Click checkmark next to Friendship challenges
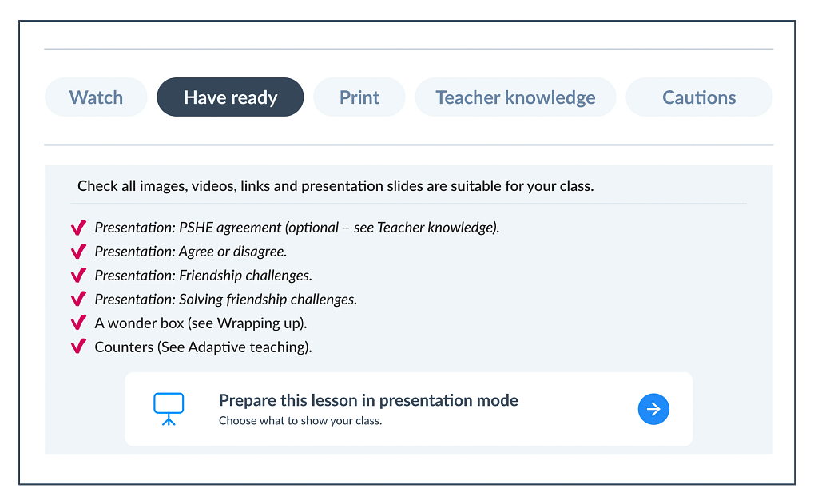Image resolution: width=818 pixels, height=504 pixels. pos(78,276)
